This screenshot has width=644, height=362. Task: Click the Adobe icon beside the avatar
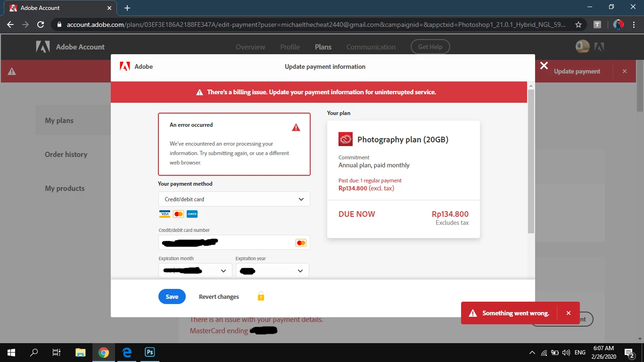599,47
